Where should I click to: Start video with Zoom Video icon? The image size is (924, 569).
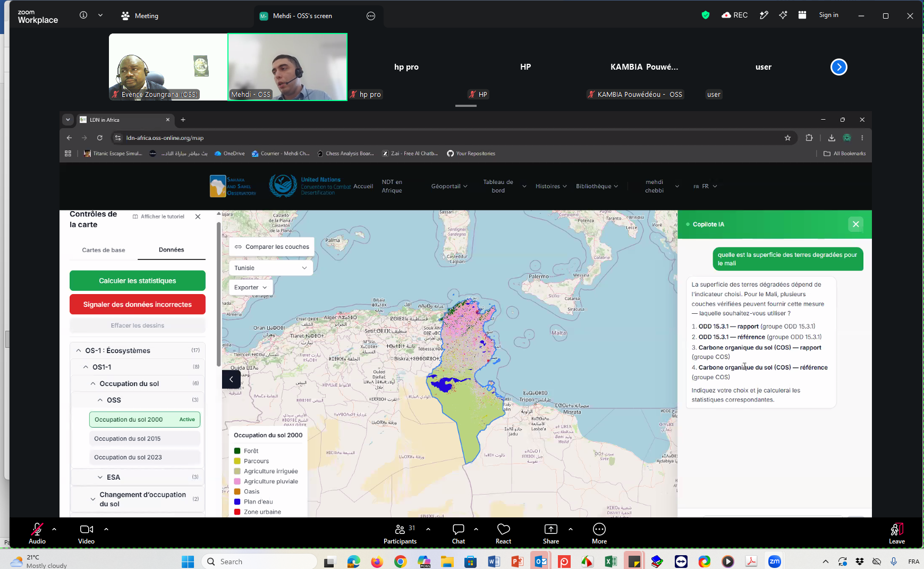pos(86,529)
